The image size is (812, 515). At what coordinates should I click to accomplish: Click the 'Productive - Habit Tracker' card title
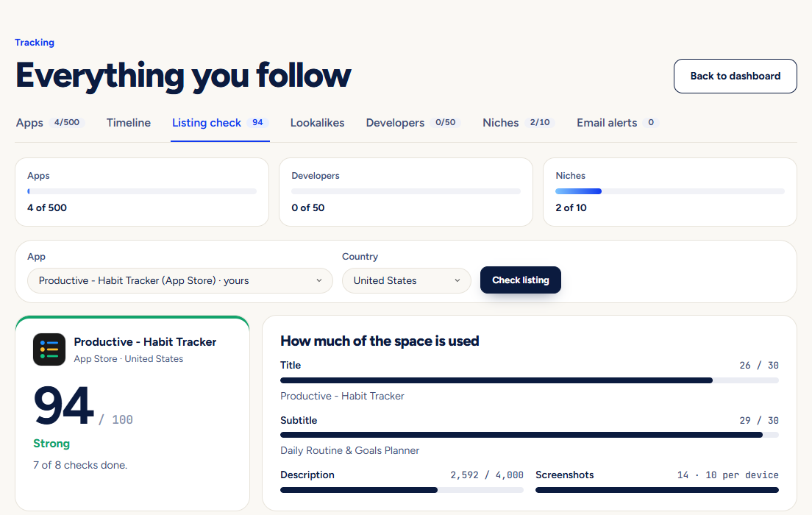(x=145, y=342)
